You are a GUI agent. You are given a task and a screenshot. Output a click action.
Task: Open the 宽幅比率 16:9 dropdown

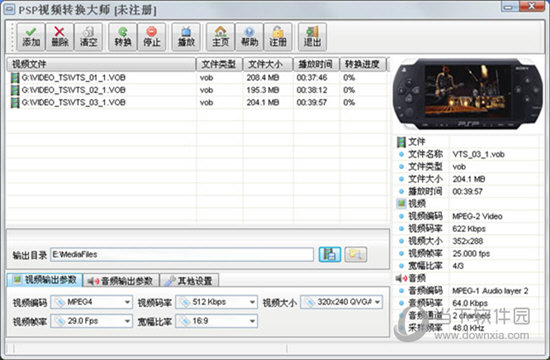216,321
